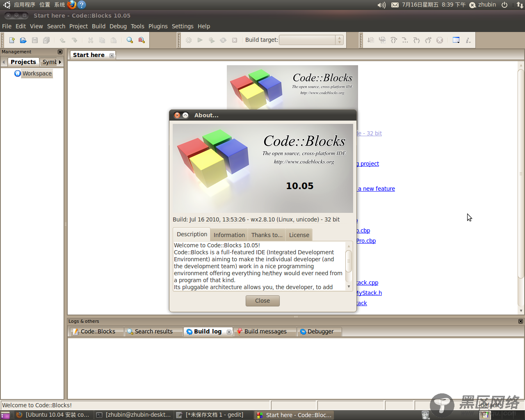Click debugger Next line icon
Image resolution: width=525 pixels, height=420 pixels.
[394, 40]
